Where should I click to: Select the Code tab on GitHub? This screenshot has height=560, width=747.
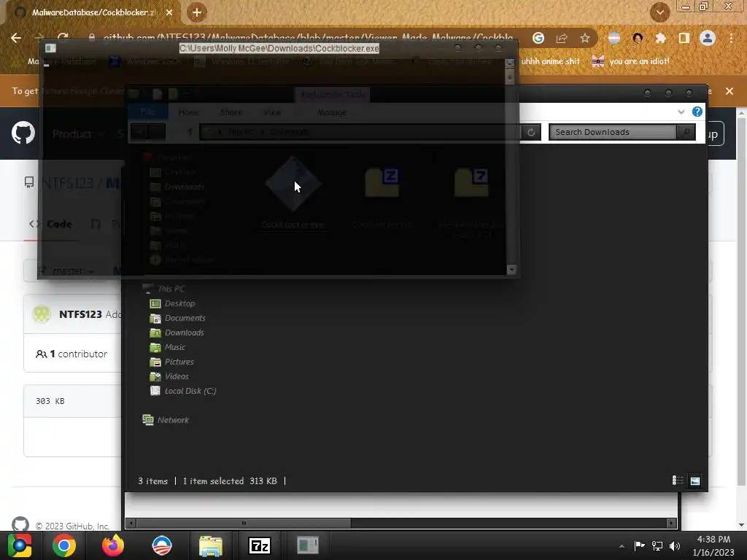(x=52, y=224)
